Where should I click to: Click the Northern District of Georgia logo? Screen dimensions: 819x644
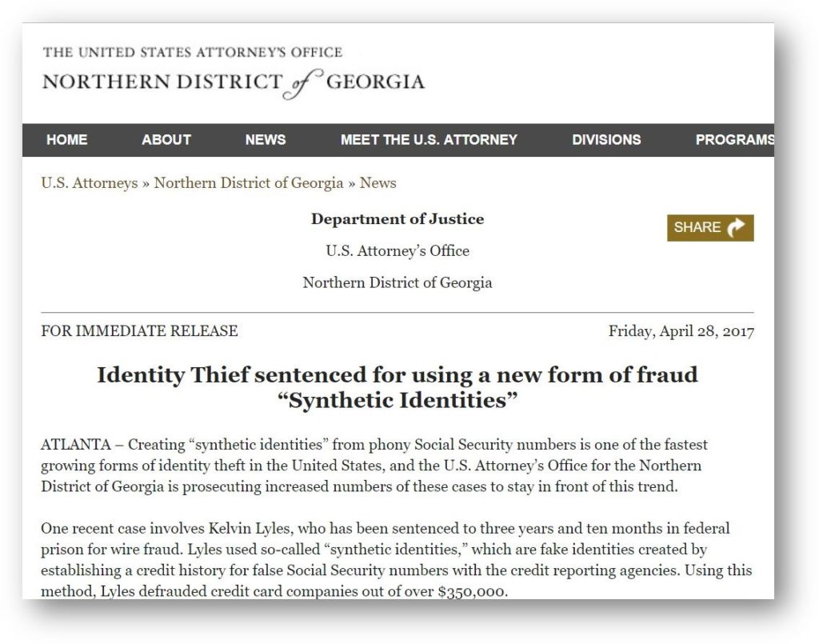point(234,83)
